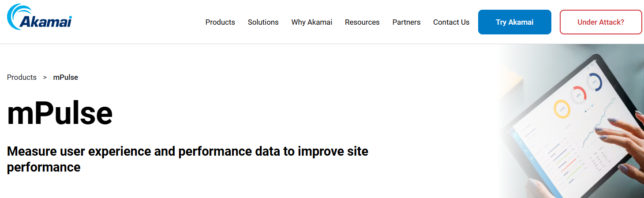Expand the Why Akamai menu

pos(311,22)
